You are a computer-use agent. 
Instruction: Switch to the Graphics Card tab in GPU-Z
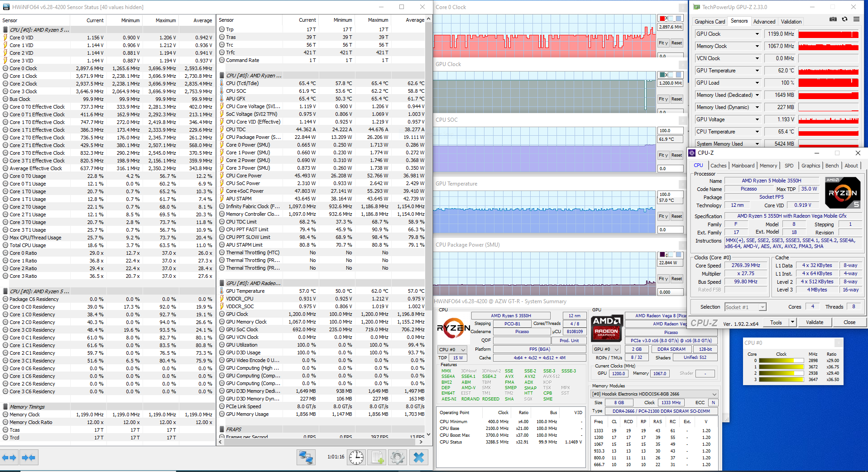pos(710,22)
